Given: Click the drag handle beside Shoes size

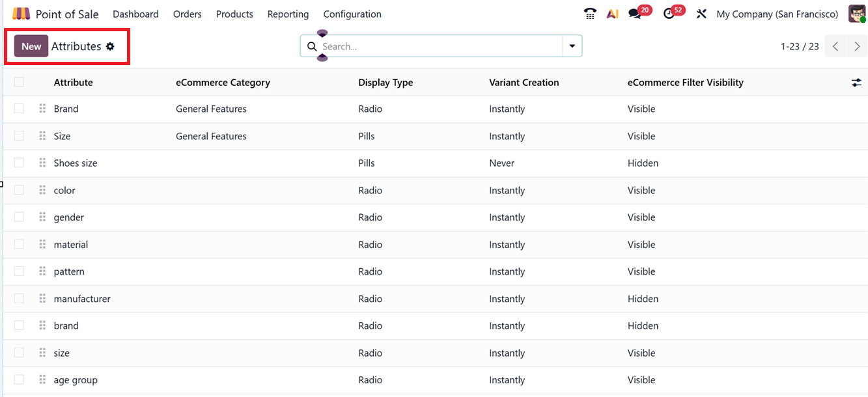Looking at the screenshot, I should coord(42,163).
